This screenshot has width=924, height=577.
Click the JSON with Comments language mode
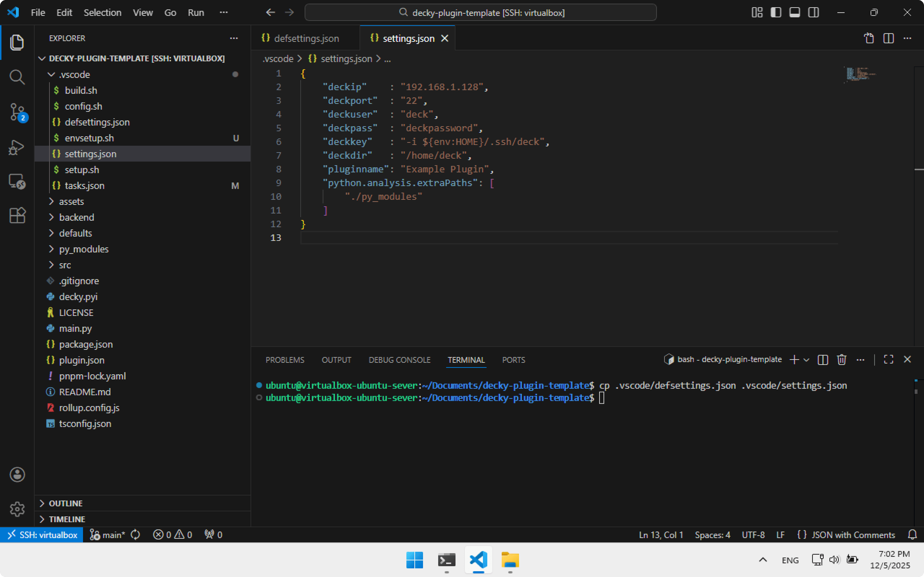[853, 535]
